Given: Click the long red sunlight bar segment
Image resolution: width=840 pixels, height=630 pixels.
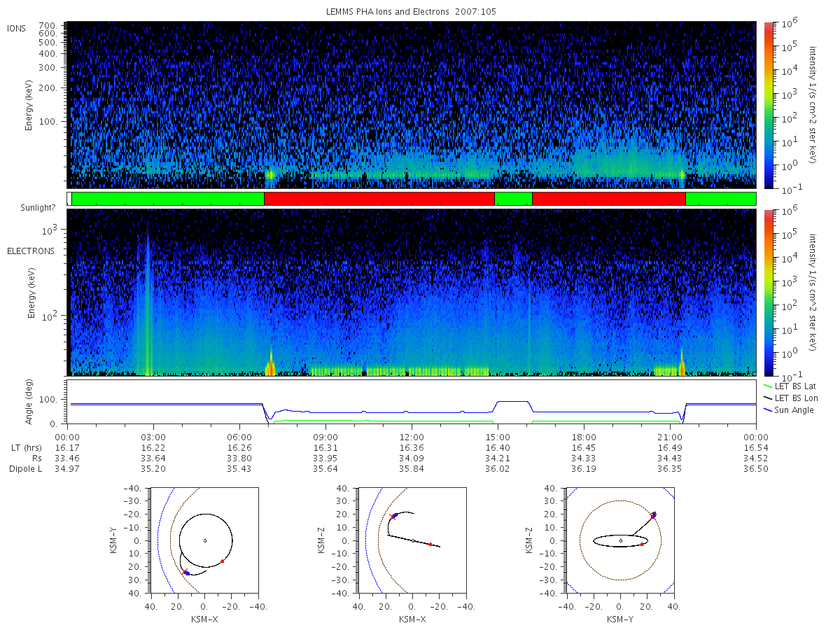Looking at the screenshot, I should point(379,199).
